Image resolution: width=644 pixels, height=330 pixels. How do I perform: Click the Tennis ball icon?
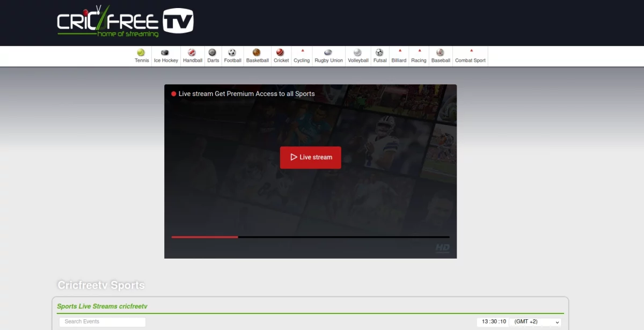pos(141,53)
